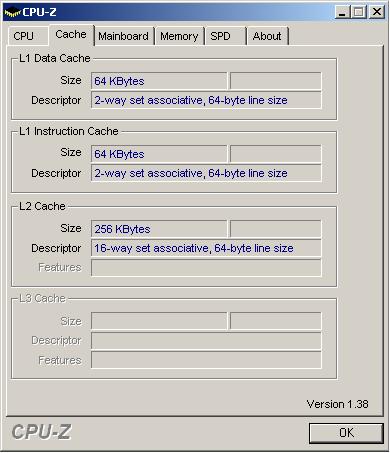Screen dimensions: 390x453
Task: Click the empty L2 Cache Features field
Action: [206, 268]
